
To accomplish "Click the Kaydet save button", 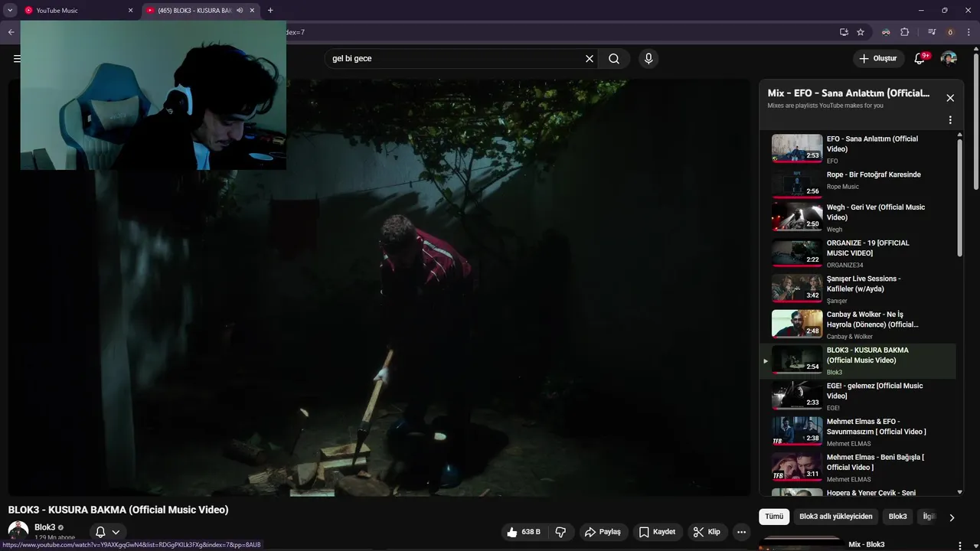I will (x=657, y=532).
